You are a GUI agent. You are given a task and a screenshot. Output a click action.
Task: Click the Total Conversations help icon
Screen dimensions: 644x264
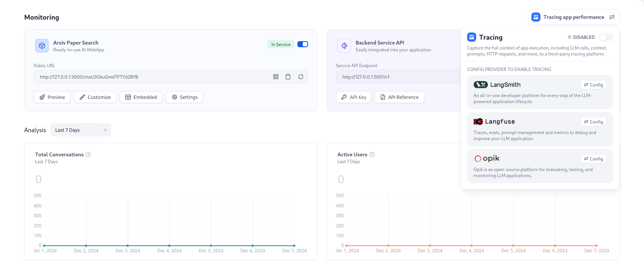coord(88,154)
